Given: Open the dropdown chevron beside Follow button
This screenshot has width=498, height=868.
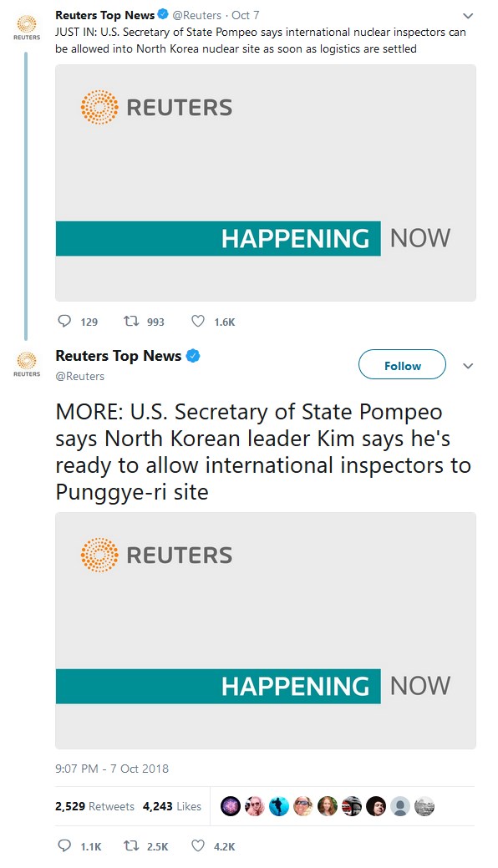Looking at the screenshot, I should click(468, 366).
